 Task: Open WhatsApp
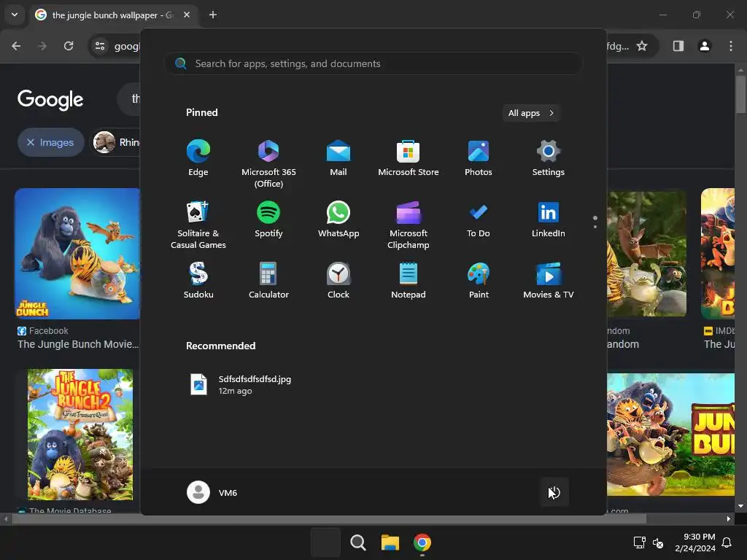click(338, 219)
